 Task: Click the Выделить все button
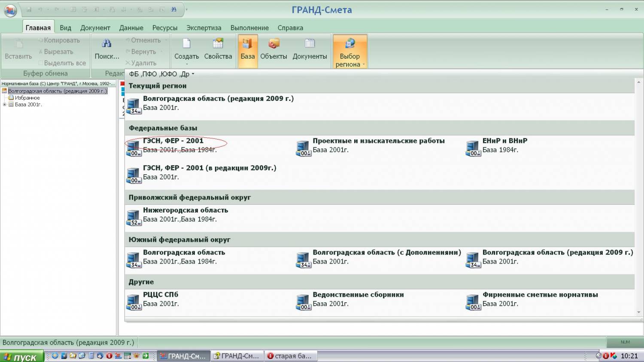(62, 63)
